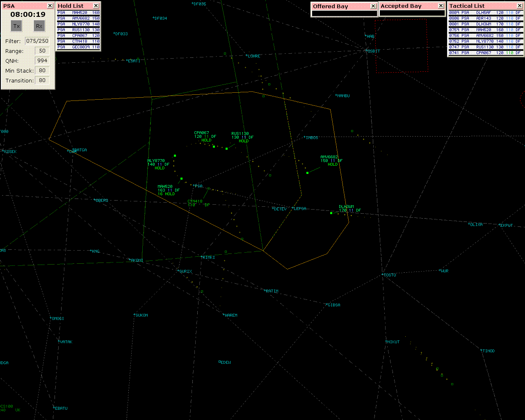525x420 pixels.
Task: Click the RINKI waypoint marker
Action: pyautogui.click(x=208, y=257)
